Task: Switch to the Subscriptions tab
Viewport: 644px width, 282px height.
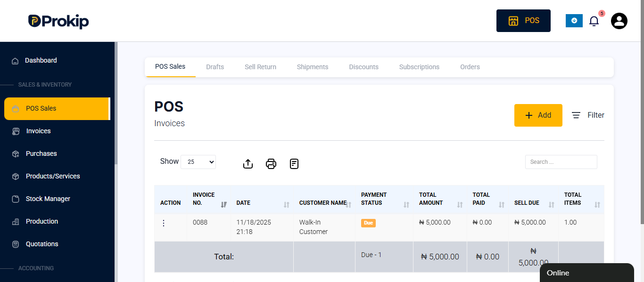Action: (419, 67)
